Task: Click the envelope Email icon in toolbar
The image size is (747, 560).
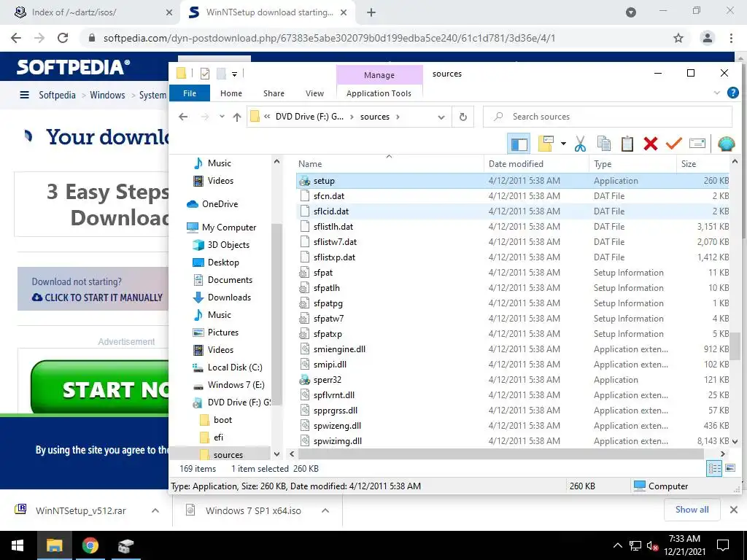Action: 697,144
